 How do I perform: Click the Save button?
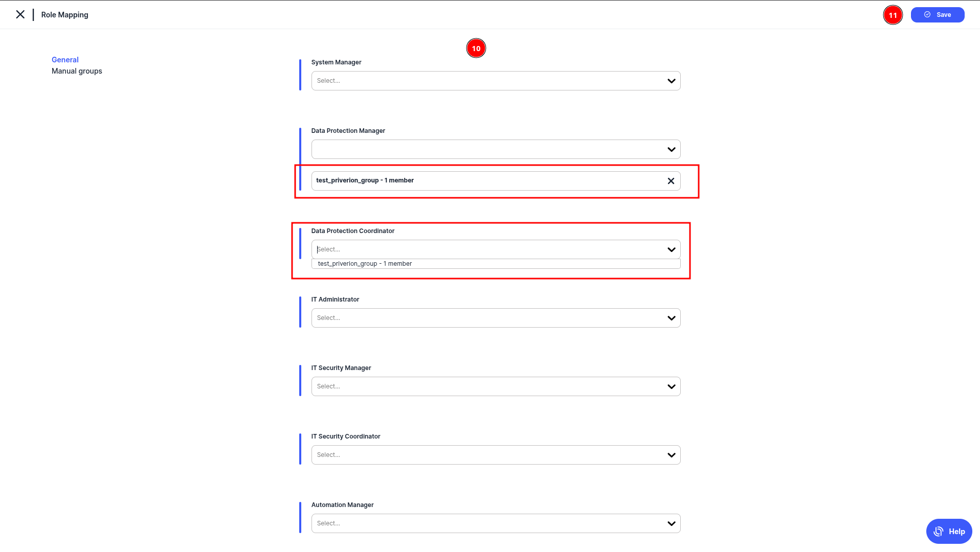937,15
